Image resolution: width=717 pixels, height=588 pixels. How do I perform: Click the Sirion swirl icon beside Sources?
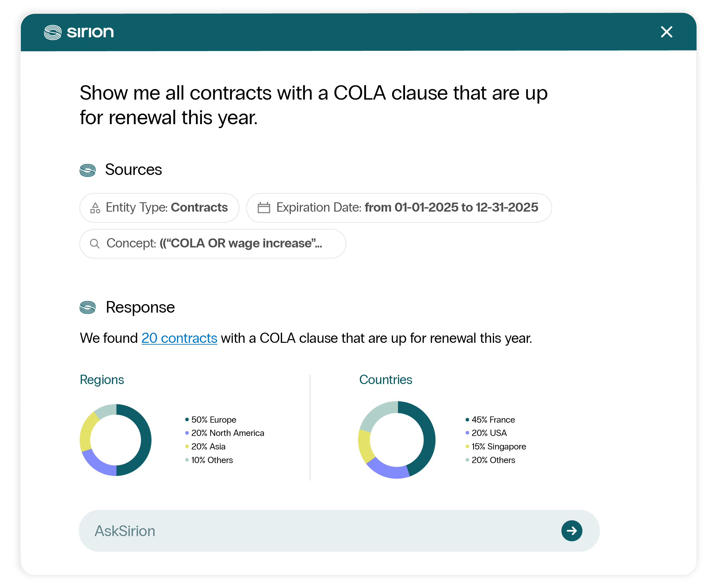tap(88, 170)
